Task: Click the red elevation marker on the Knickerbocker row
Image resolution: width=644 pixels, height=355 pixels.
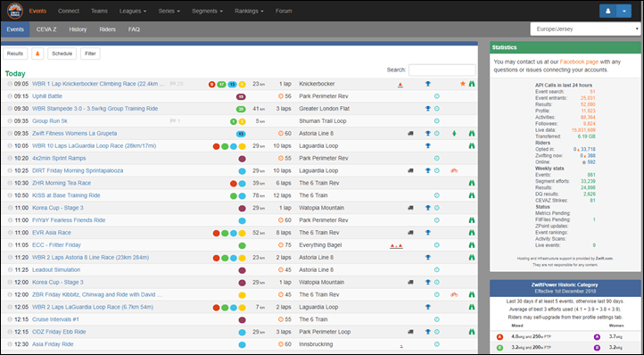Action: [400, 85]
